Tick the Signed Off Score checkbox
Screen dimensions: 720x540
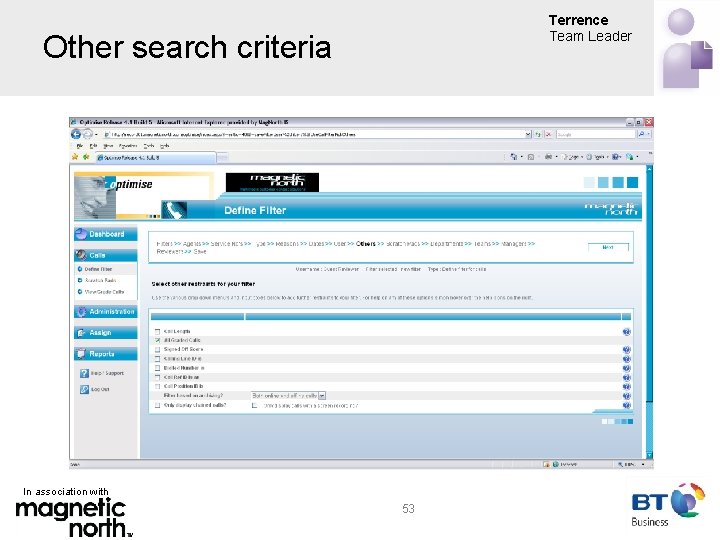coord(158,350)
